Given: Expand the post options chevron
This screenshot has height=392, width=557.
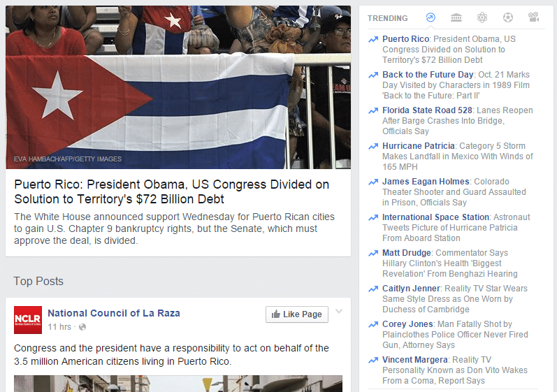Looking at the screenshot, I should tap(339, 312).
